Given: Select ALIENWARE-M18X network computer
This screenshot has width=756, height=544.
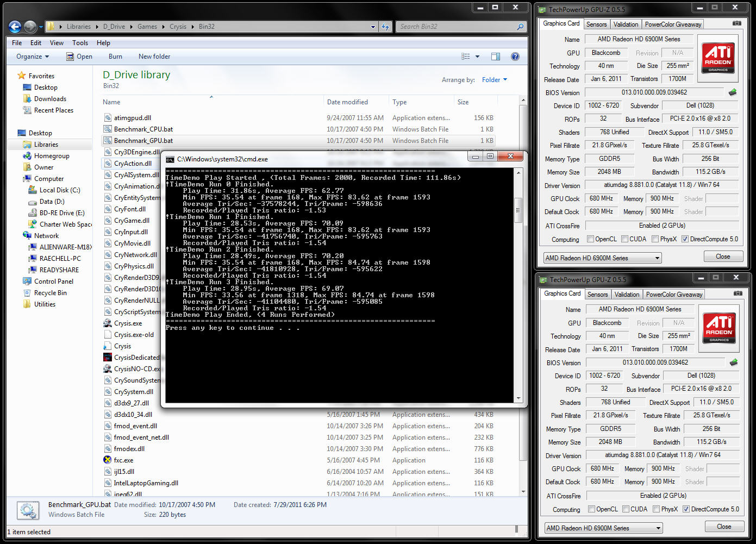Looking at the screenshot, I should (x=60, y=247).
